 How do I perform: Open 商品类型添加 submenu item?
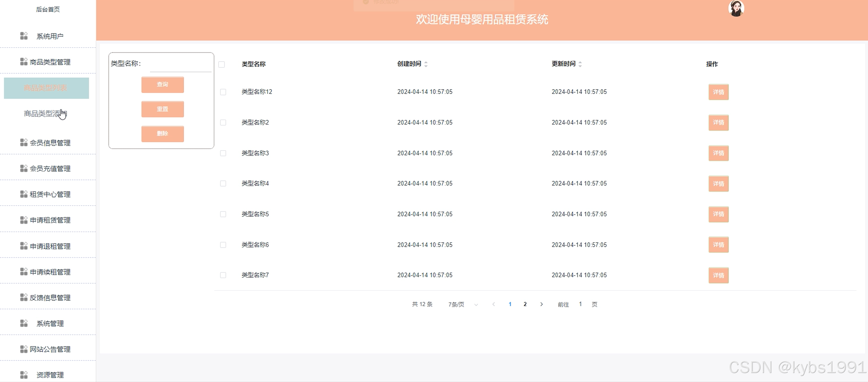point(46,114)
